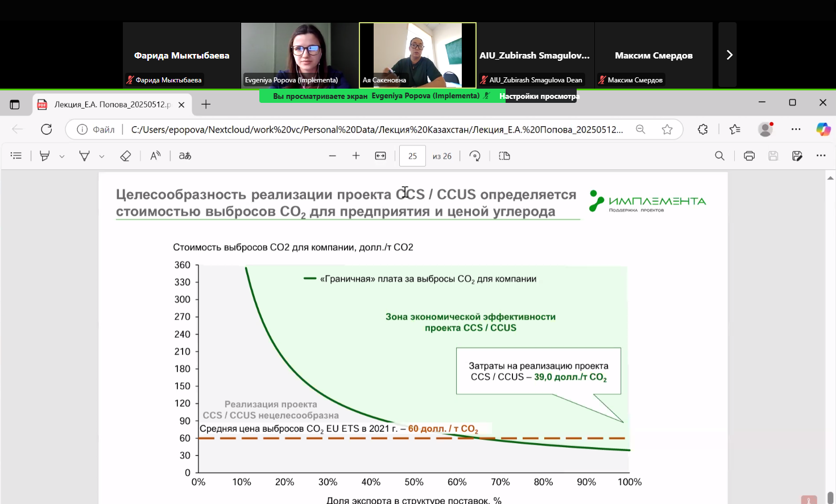
Task: Click the page number input field
Action: coord(412,156)
